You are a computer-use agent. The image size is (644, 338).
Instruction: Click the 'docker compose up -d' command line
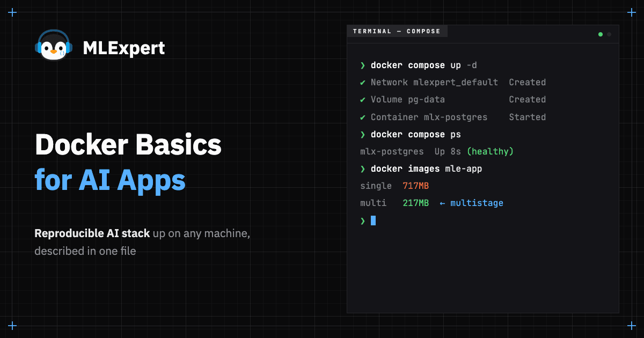[423, 65]
